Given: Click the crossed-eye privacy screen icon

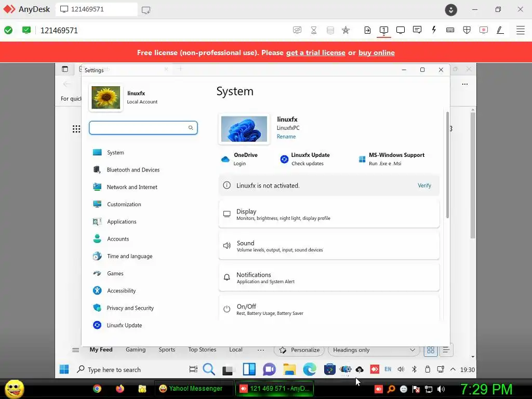Looking at the screenshot, I should [297, 30].
